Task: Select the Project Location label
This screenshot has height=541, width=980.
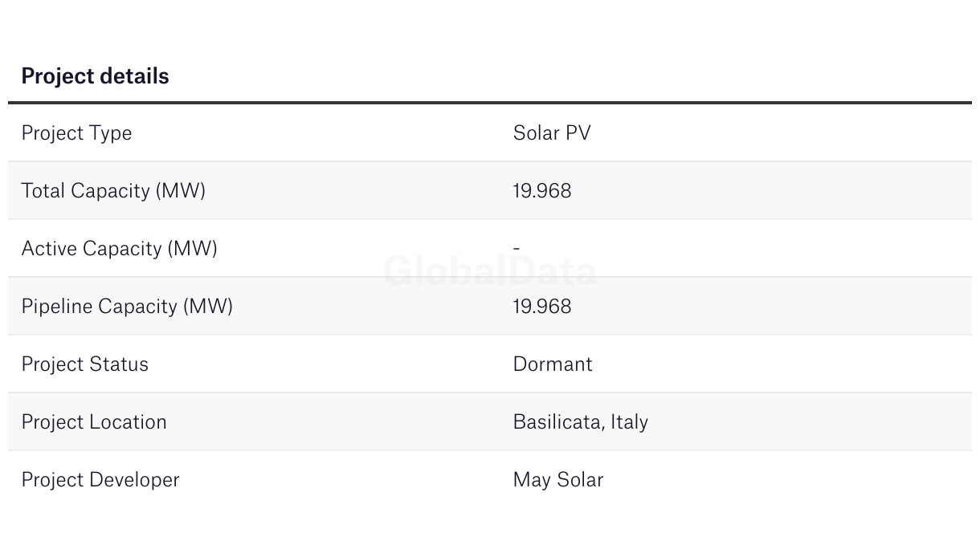Action: coord(94,422)
